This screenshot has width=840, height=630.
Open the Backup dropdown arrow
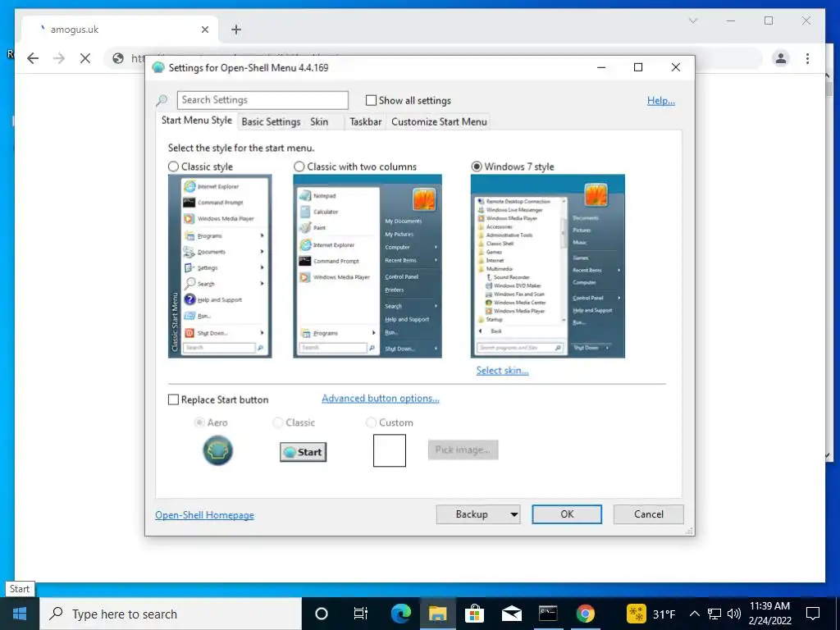[x=514, y=514]
